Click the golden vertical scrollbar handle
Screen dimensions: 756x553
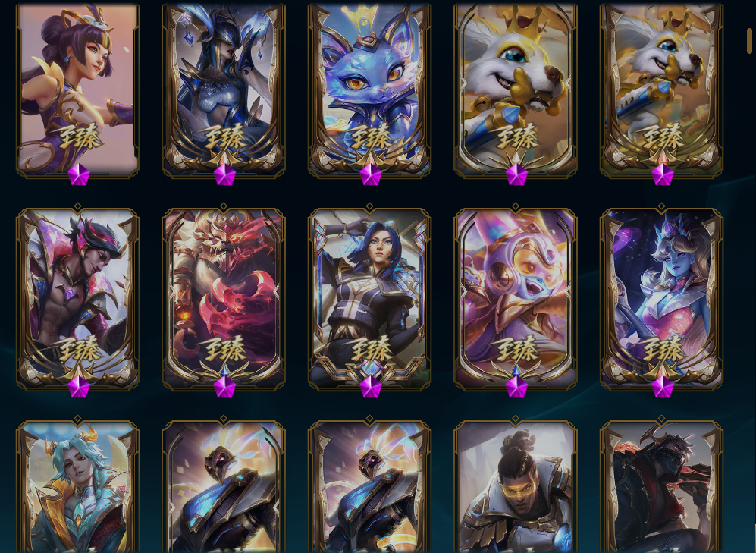(x=750, y=40)
